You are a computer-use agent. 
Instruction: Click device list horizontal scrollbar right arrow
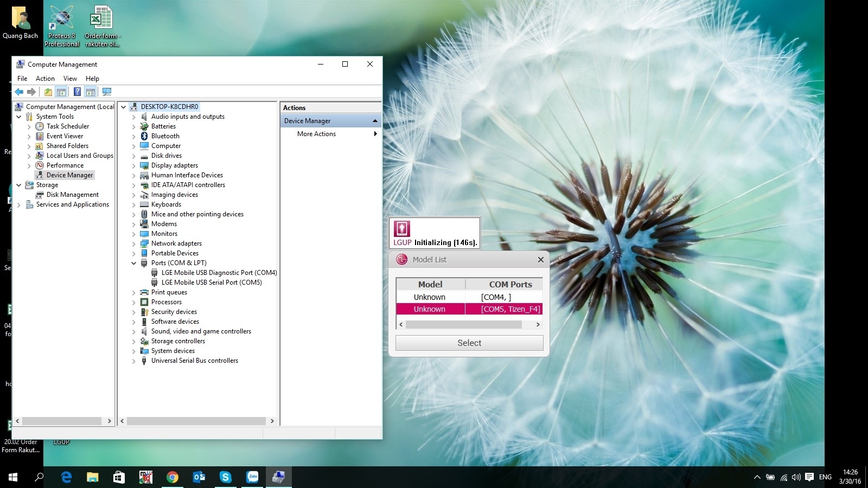272,421
